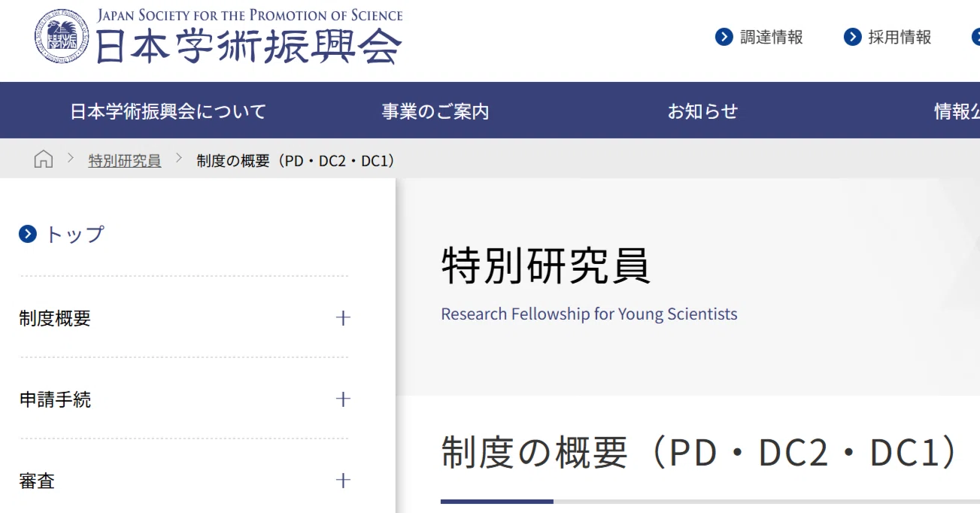Image resolution: width=980 pixels, height=513 pixels.
Task: Expand the 申請手続 section plus icon
Action: click(343, 399)
